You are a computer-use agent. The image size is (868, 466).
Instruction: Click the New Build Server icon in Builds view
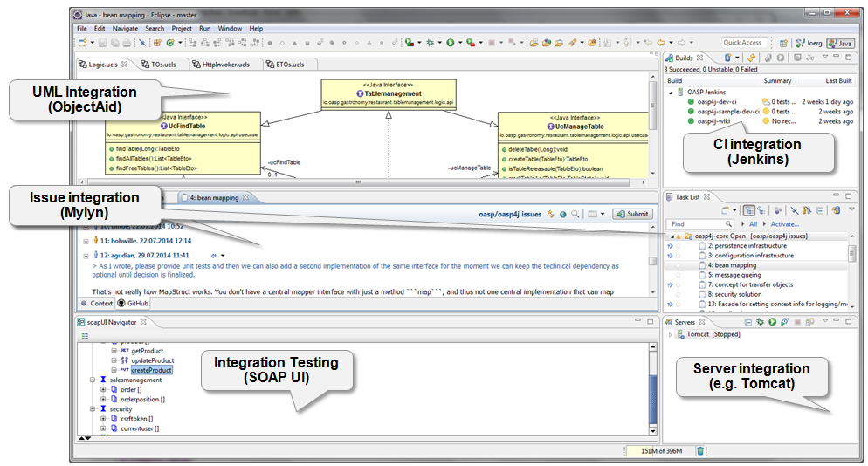(x=728, y=58)
